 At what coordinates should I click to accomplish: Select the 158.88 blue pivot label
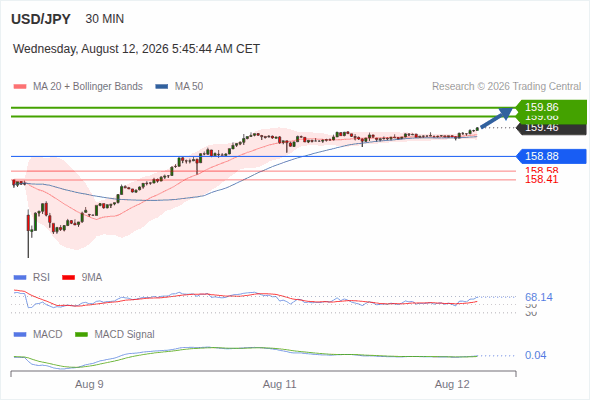[551, 156]
